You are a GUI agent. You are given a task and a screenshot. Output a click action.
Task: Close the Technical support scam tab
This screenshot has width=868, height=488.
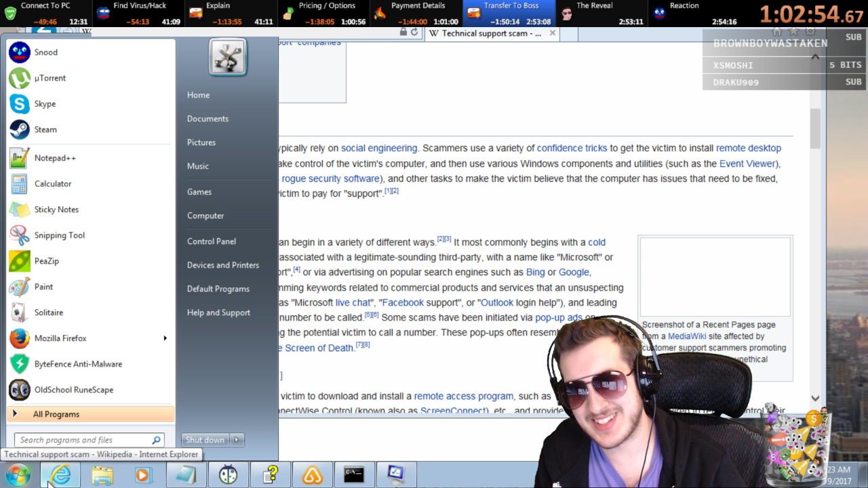tap(553, 33)
